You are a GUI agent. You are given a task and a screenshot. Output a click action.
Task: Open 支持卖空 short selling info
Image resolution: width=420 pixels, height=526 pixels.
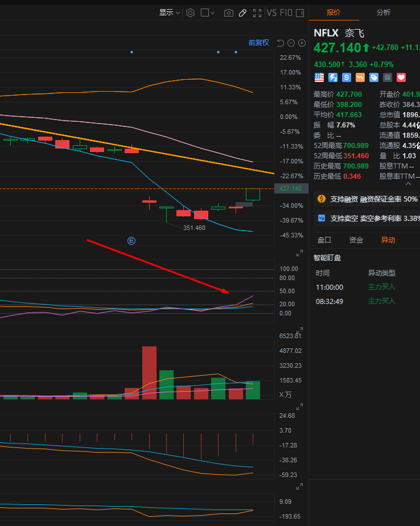click(375, 219)
